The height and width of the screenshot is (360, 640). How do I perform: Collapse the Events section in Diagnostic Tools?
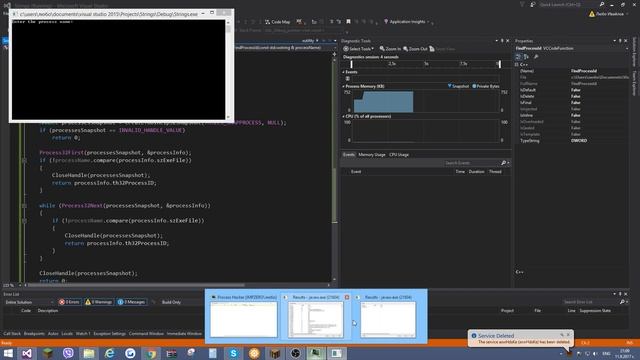coord(343,72)
